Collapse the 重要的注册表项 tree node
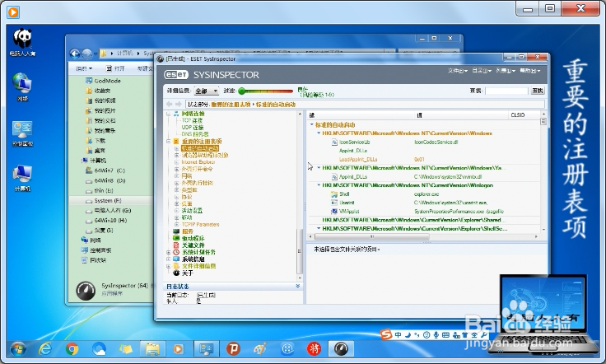 click(169, 142)
